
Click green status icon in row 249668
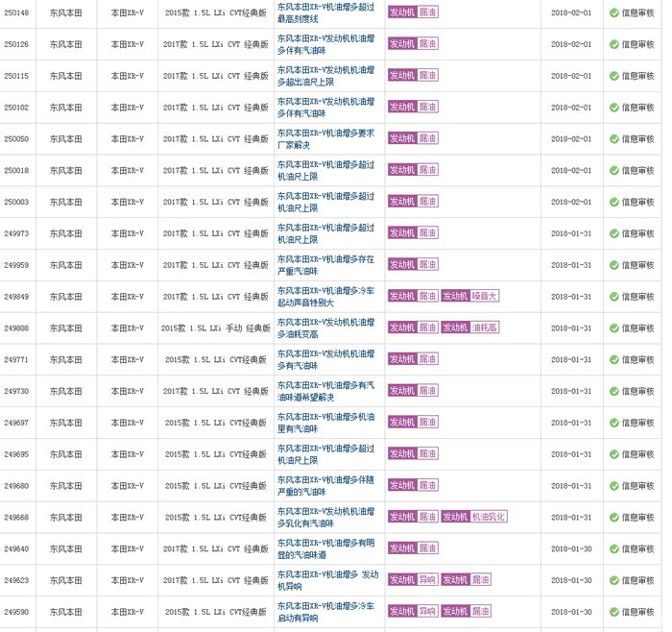[614, 517]
